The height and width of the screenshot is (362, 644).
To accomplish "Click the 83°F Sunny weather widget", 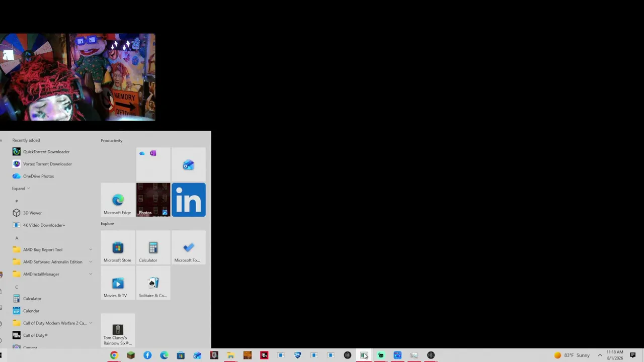I will point(572,355).
